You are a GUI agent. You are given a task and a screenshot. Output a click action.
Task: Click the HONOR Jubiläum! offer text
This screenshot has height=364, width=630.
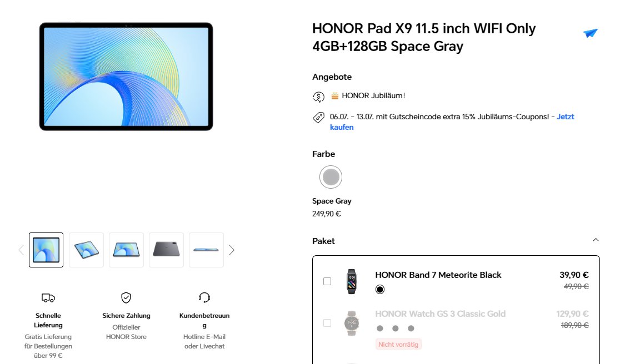click(x=373, y=96)
